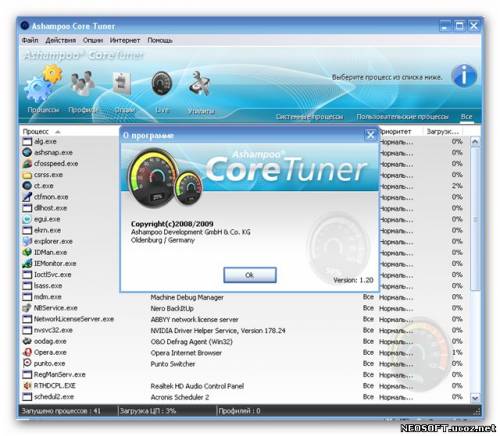
Task: Click the O&O Defrag Agent description
Action: pos(191,341)
